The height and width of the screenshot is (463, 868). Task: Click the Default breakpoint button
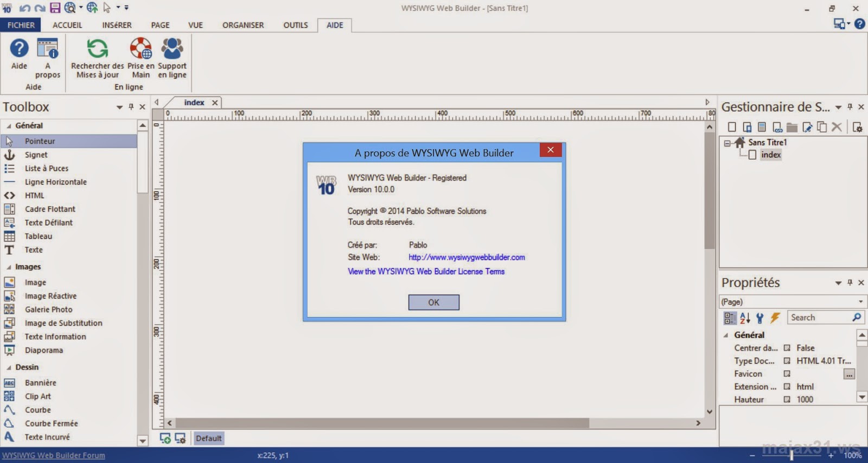click(x=208, y=439)
